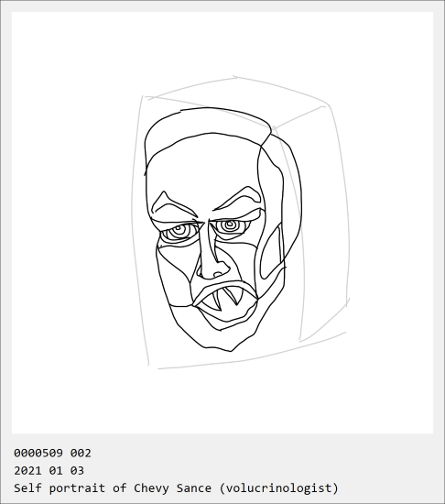This screenshot has width=445, height=504.
Task: Click the word volucrinologist in the caption
Action: coord(279,488)
